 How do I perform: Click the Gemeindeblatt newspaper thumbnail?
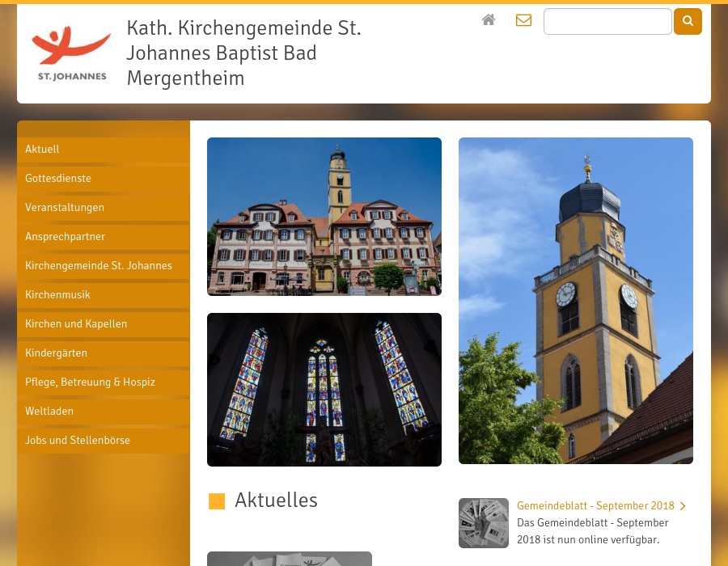point(484,522)
